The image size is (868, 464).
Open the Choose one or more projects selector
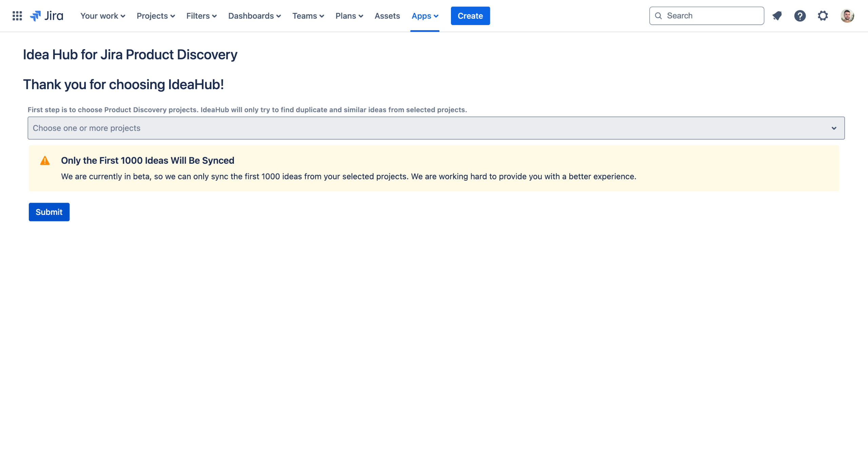tap(436, 128)
